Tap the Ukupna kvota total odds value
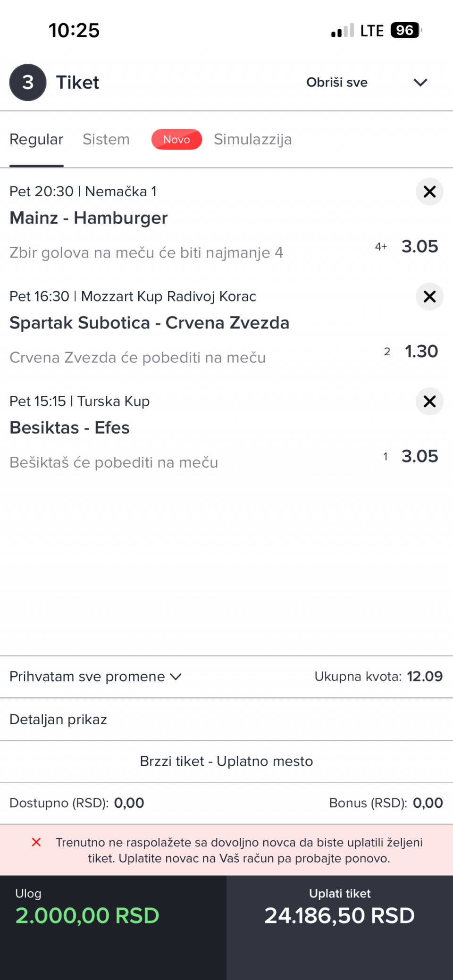The width and height of the screenshot is (453, 980). [x=425, y=677]
